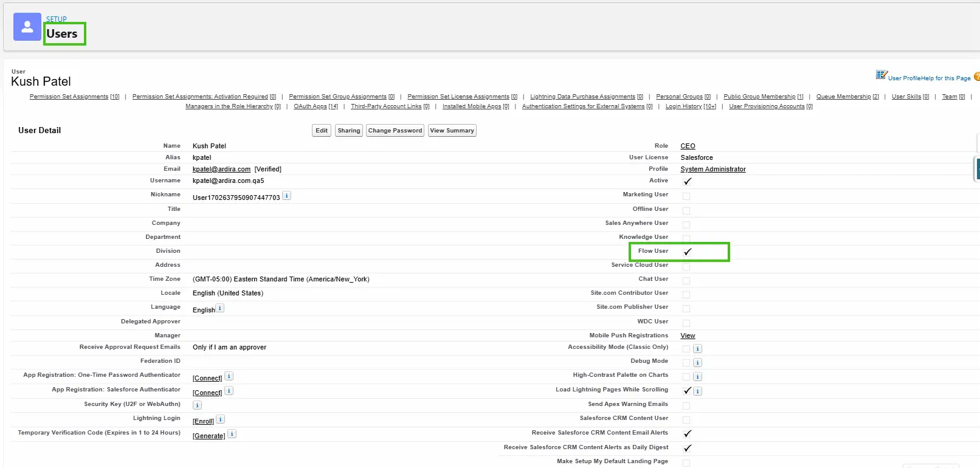The width and height of the screenshot is (980, 468).
Task: Toggle Receive Salesforce CRM Content Email Alerts
Action: coord(687,433)
